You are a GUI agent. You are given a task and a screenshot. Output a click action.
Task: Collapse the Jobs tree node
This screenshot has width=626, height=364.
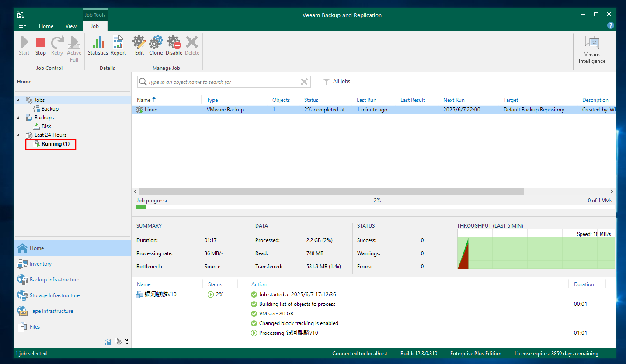[x=18, y=100]
